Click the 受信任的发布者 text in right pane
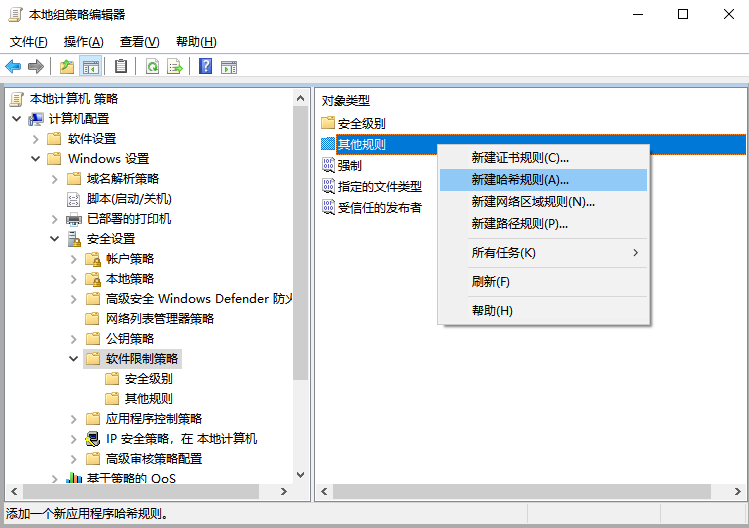 coord(380,207)
